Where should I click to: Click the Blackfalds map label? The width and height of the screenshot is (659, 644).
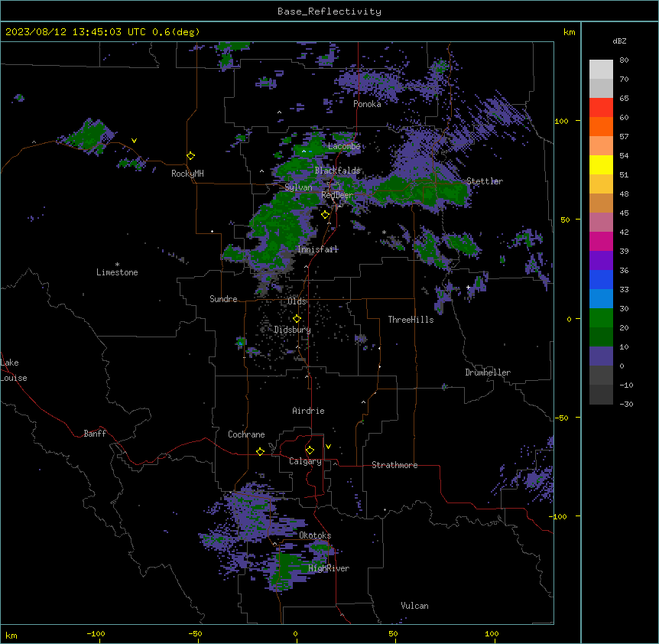pyautogui.click(x=337, y=171)
